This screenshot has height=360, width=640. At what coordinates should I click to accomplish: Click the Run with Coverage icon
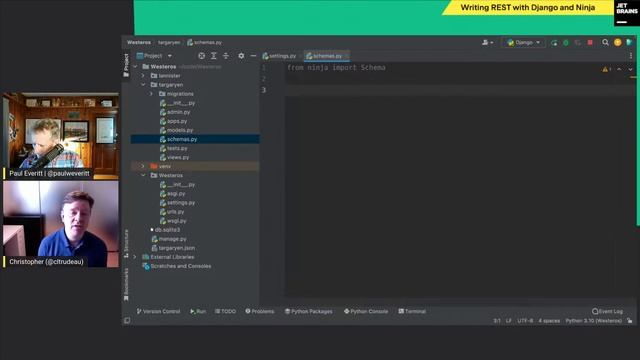578,42
